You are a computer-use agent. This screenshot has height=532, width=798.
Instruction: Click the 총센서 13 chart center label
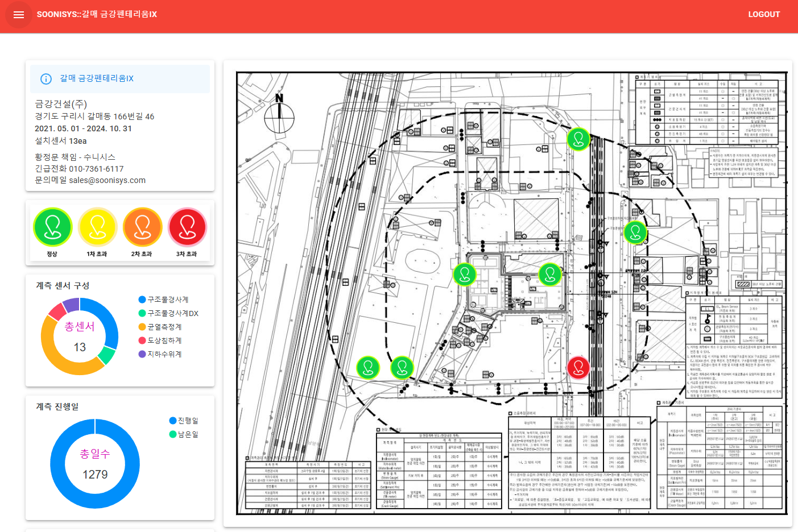point(80,336)
